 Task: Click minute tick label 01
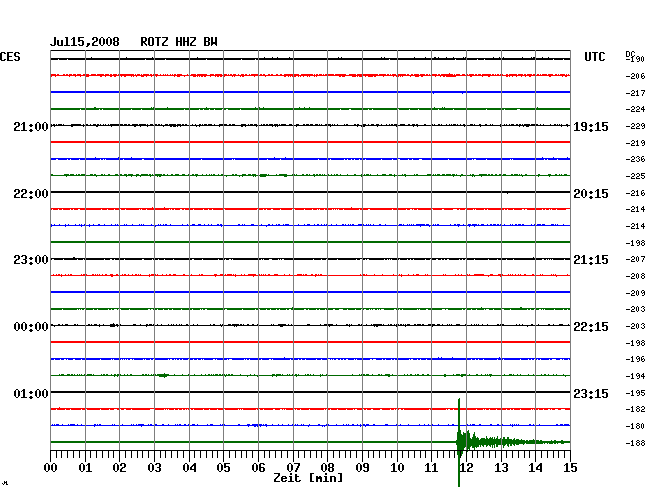click(85, 468)
